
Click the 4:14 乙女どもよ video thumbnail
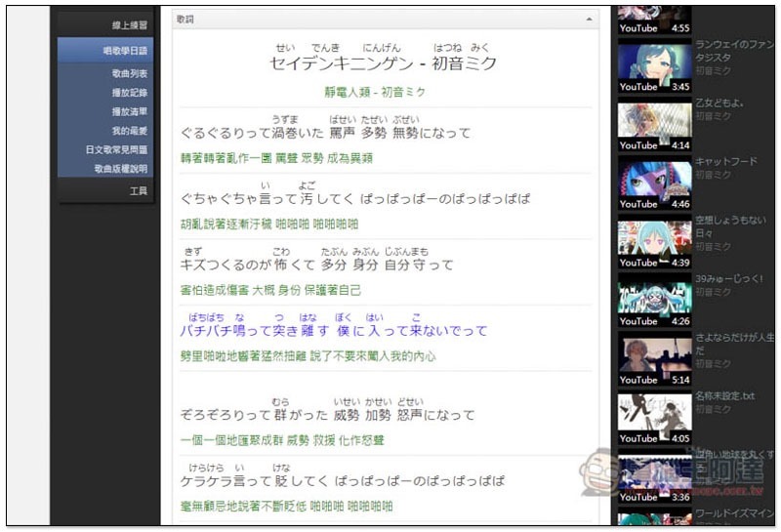[654, 123]
